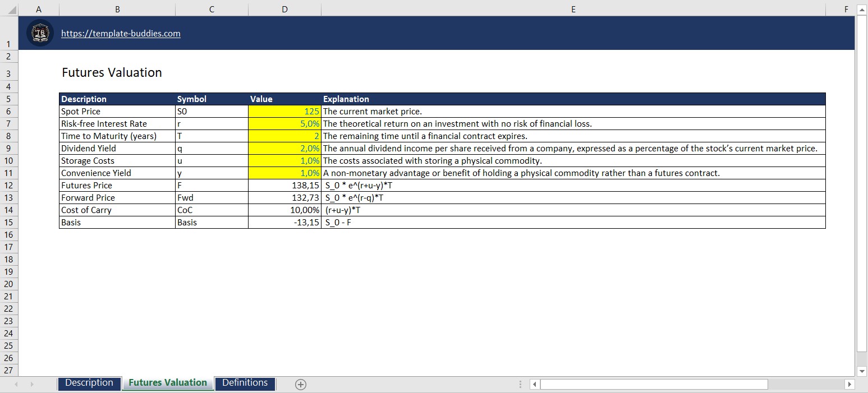Select Time to Maturity value cell 2
Image resolution: width=868 pixels, height=393 pixels.
(x=284, y=136)
